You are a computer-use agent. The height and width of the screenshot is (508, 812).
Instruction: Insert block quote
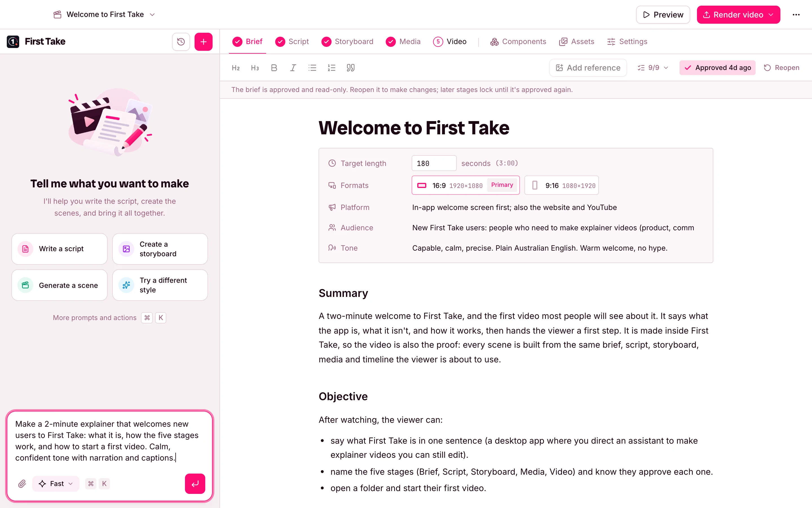[351, 68]
